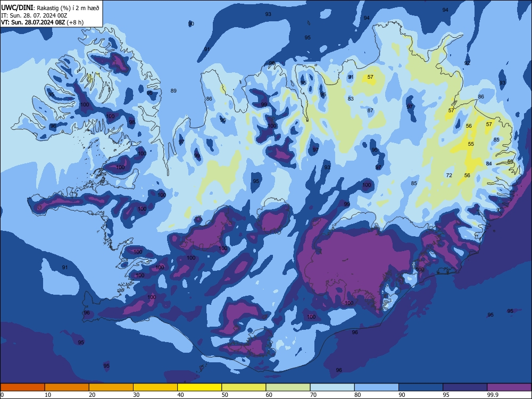This screenshot has height=399, width=532.
Task: Click the 'IT: Sun. 28. 07. 2024 00Z' line
Action: pos(34,15)
